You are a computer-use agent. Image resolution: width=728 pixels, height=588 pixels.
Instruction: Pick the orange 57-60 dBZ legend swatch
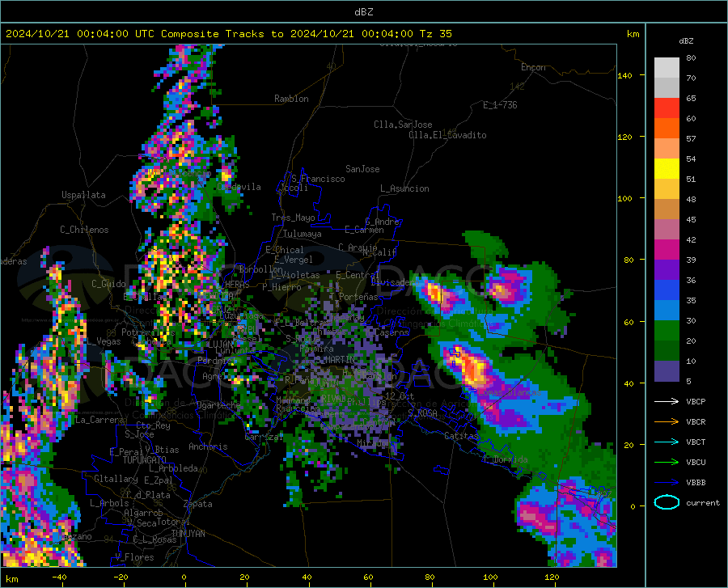coord(667,129)
